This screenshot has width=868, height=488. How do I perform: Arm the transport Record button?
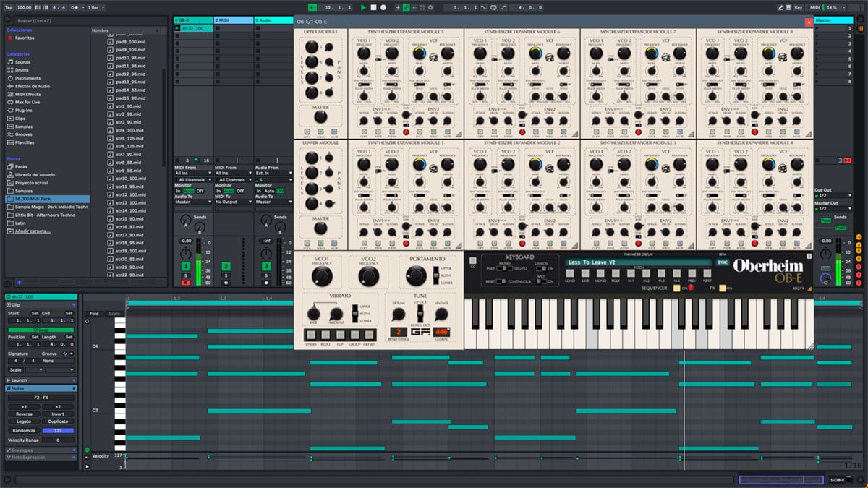[383, 7]
